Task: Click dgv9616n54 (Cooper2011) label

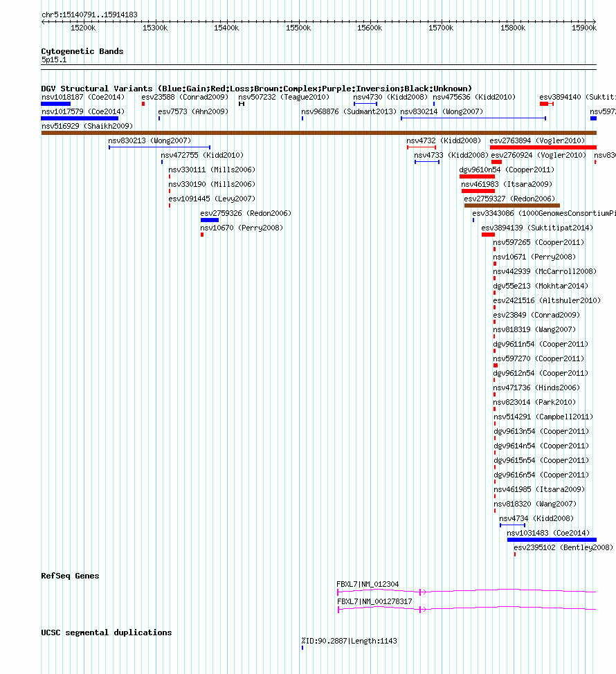Action: click(x=541, y=475)
